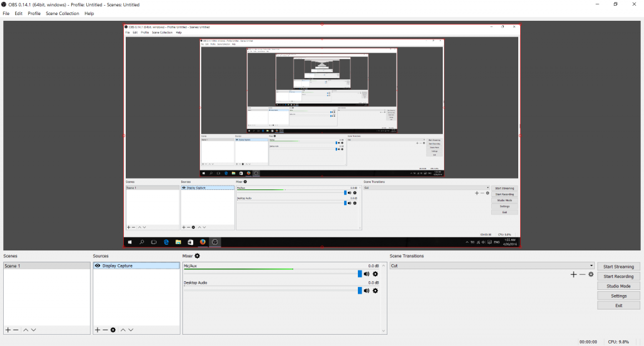Open properties gear for the selected source
The height and width of the screenshot is (346, 644).
pyautogui.click(x=113, y=330)
